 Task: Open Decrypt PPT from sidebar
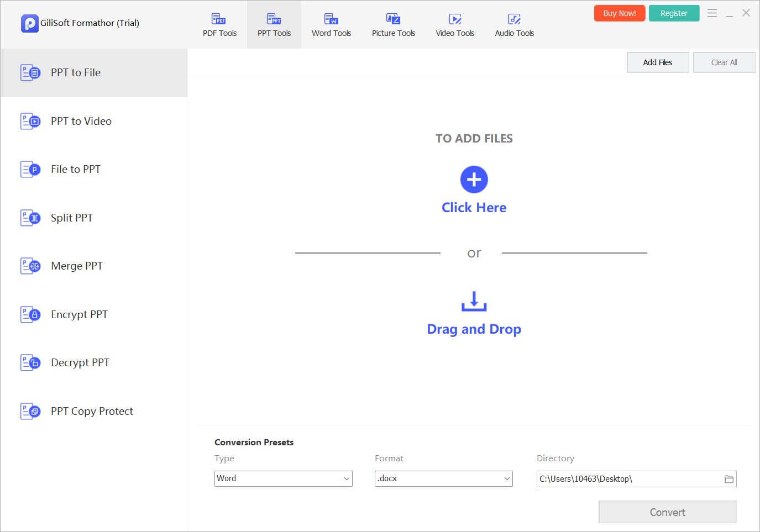(x=94, y=362)
